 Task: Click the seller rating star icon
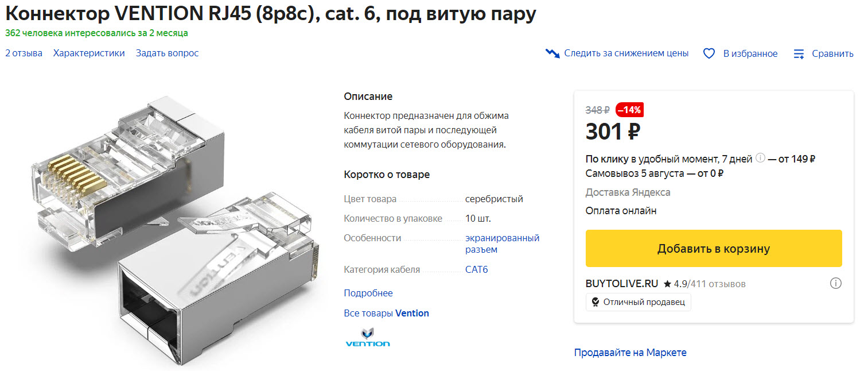coord(667,284)
